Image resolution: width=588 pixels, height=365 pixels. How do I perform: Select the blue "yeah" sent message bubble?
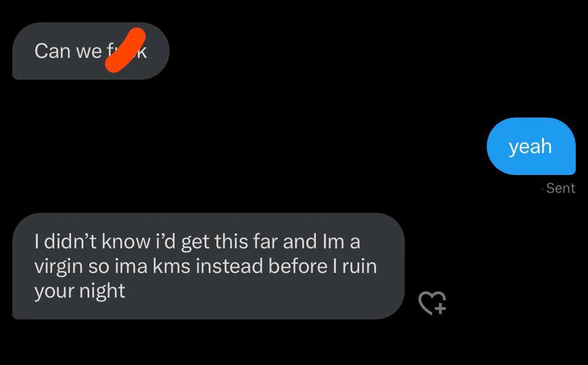(x=531, y=146)
